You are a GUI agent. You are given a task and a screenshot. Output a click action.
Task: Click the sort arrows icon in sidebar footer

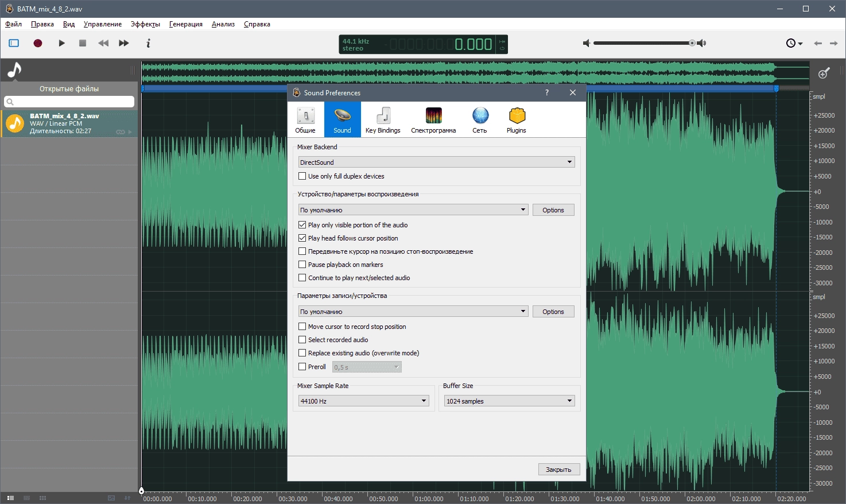127,498
